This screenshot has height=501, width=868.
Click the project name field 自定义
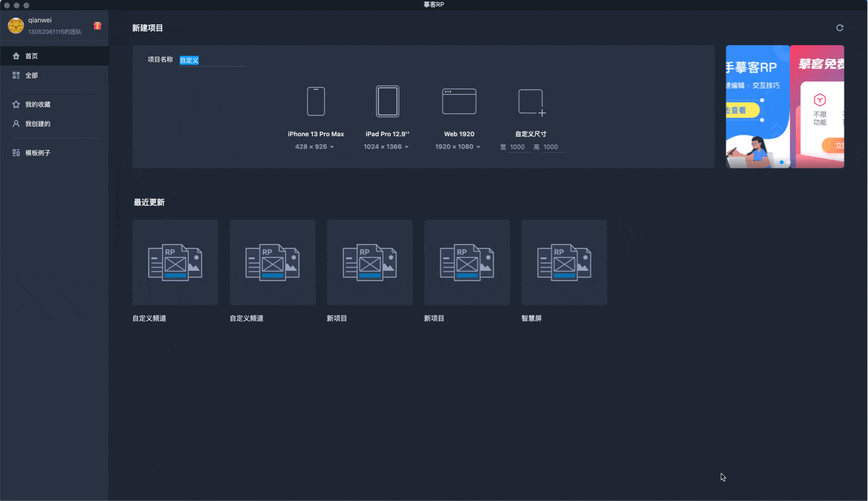pos(212,60)
